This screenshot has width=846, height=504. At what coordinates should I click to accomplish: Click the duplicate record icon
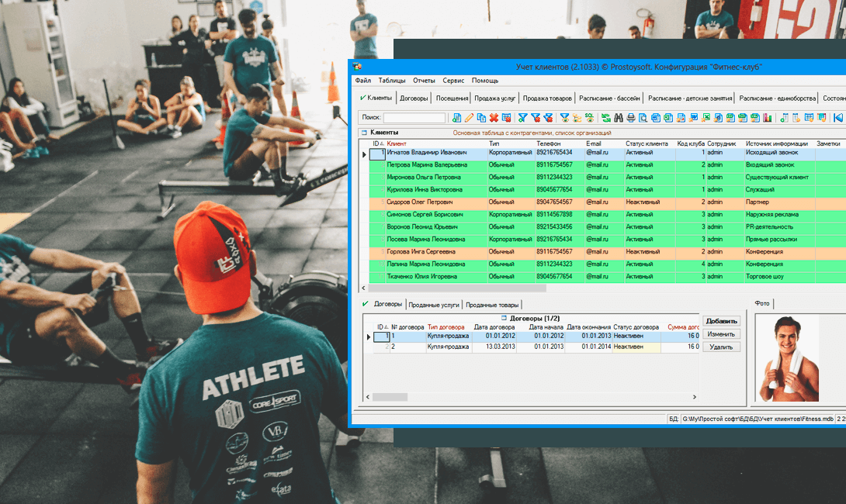[481, 118]
